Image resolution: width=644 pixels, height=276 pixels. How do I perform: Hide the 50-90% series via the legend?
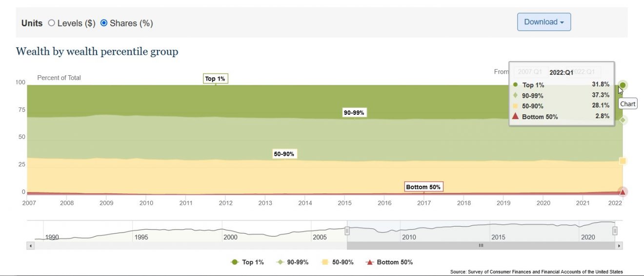click(338, 262)
